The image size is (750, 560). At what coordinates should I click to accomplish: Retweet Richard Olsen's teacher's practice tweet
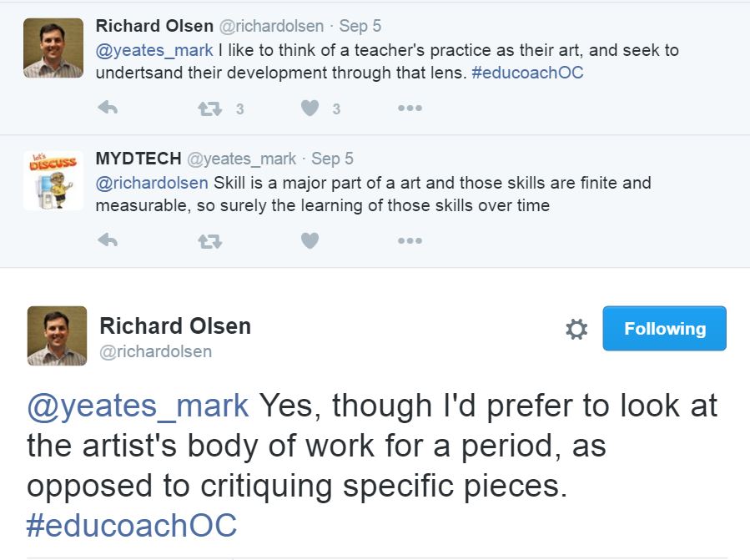[209, 108]
